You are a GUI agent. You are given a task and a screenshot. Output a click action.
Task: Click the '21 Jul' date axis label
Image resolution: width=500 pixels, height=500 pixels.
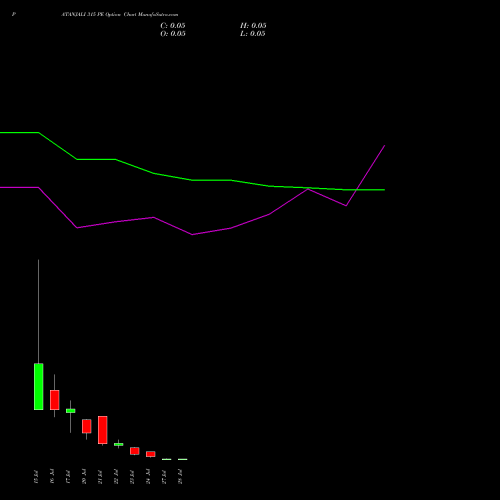coord(100,477)
